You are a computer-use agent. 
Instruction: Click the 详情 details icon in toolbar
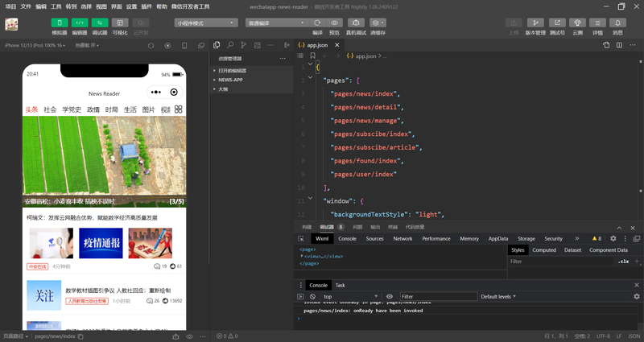(598, 23)
